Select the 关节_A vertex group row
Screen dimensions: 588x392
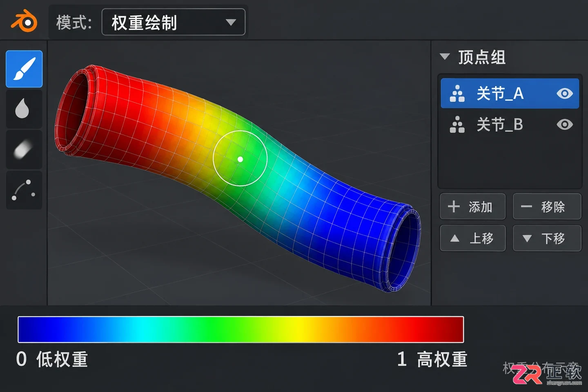pyautogui.click(x=510, y=94)
